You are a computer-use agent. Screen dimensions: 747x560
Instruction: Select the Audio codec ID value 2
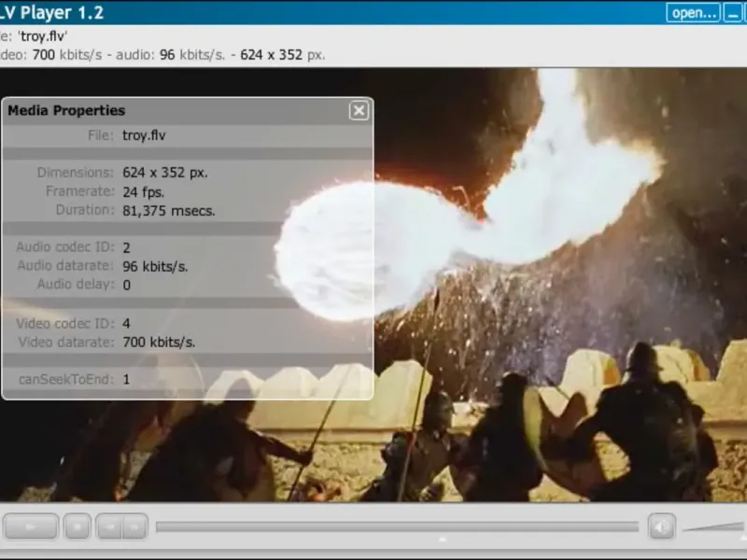[126, 247]
